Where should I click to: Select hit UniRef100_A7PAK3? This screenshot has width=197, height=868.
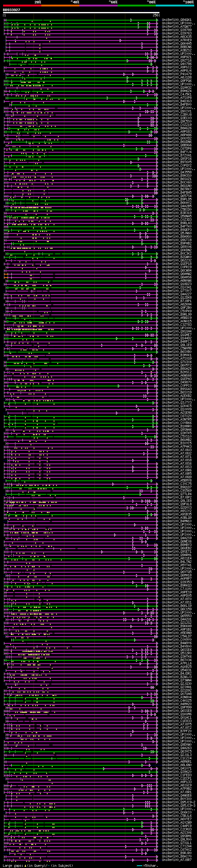tap(177, 446)
